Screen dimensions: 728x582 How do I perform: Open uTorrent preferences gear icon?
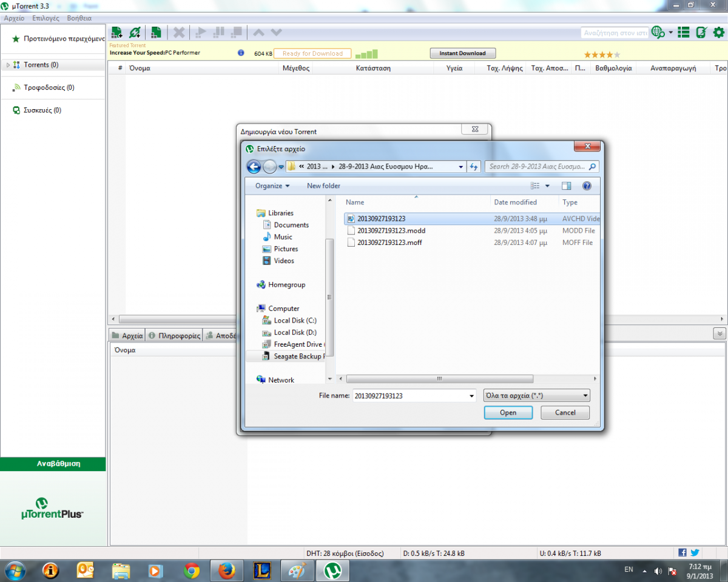click(x=719, y=32)
